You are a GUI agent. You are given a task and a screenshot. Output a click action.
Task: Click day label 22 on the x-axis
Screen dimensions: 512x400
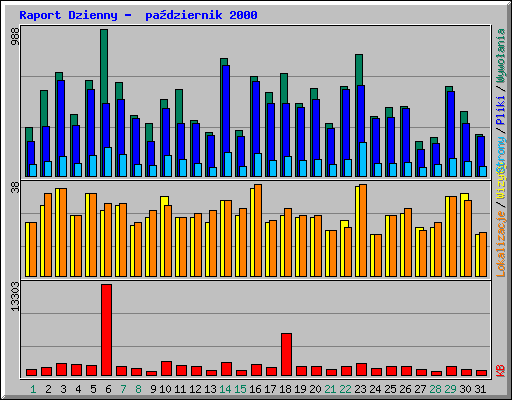coord(345,389)
